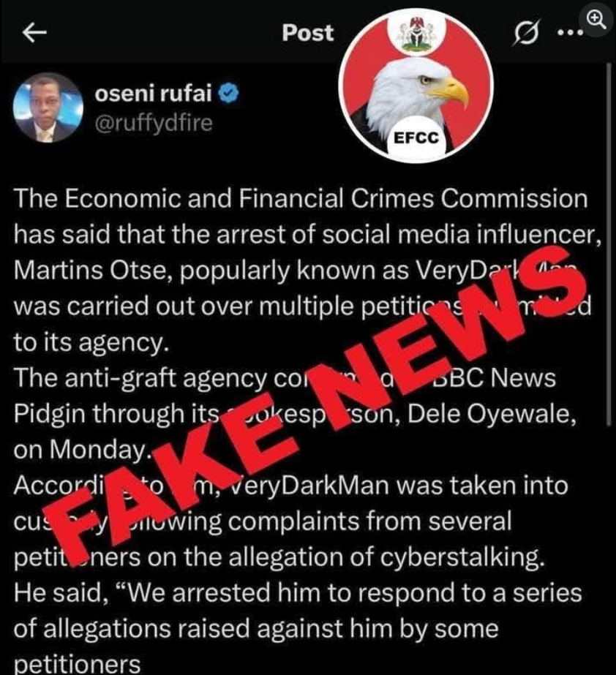Click the Nigerian coat of arms emblem
Screen dimensions: 616x675
(416, 34)
